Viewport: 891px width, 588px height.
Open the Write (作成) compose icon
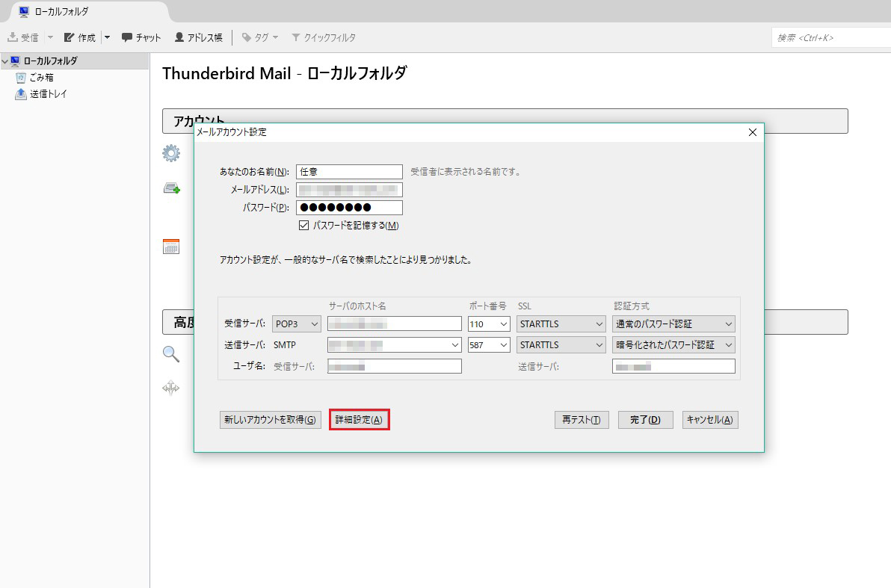pyautogui.click(x=70, y=37)
